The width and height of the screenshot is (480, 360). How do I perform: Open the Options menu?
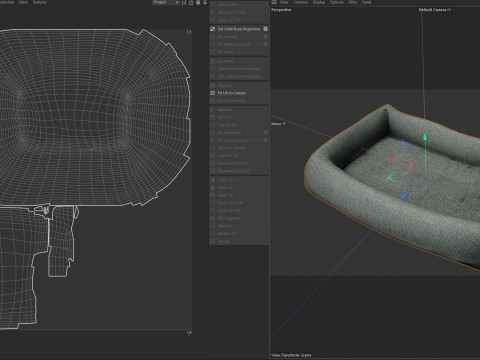(x=337, y=2)
